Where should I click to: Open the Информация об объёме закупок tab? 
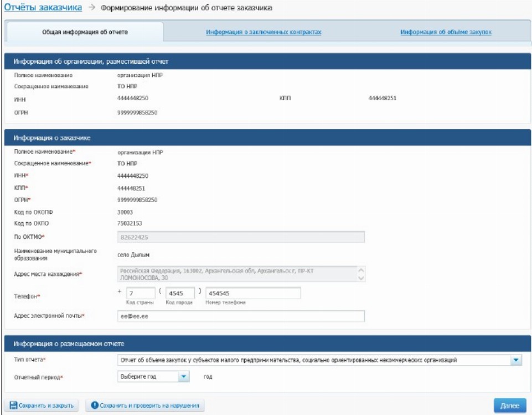(x=446, y=32)
